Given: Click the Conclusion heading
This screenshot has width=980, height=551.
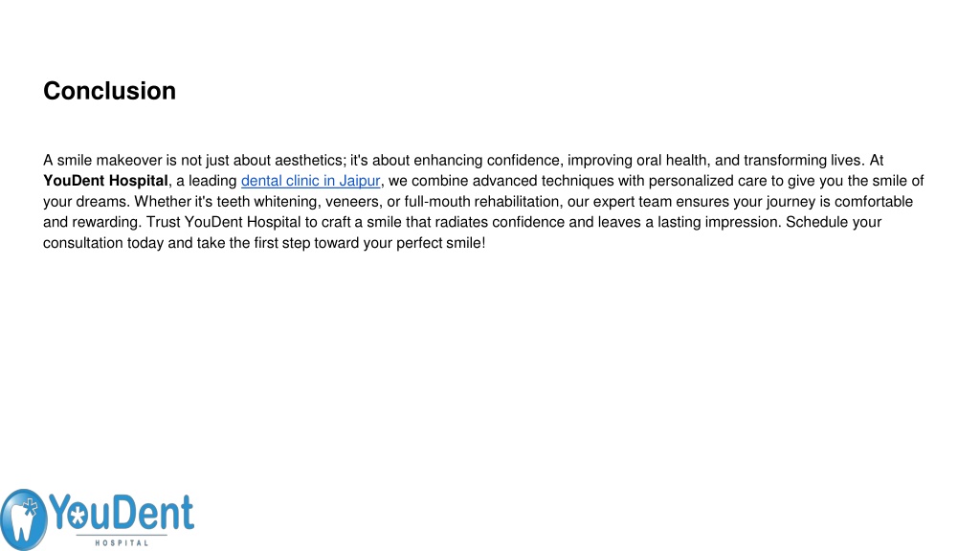Looking at the screenshot, I should click(x=109, y=91).
